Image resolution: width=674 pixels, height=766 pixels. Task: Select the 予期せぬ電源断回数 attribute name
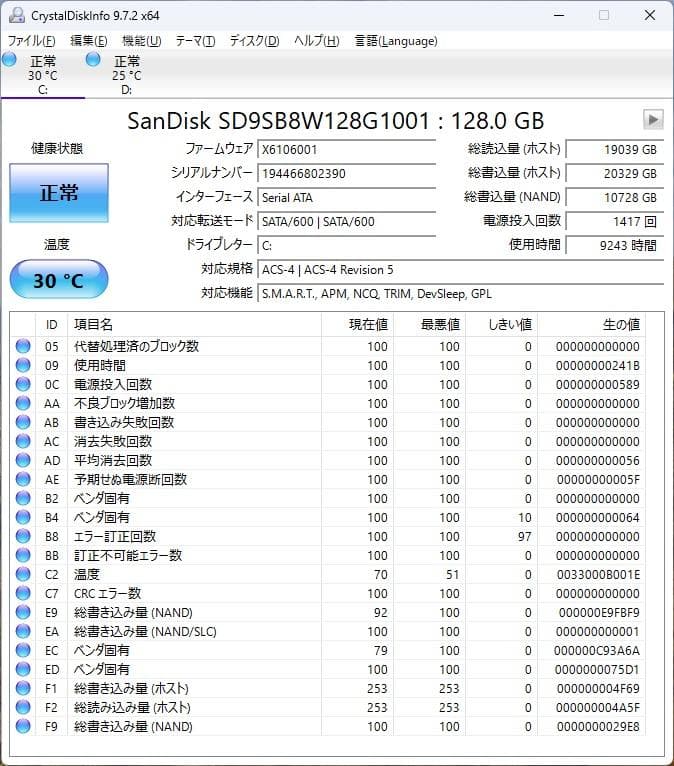click(x=130, y=479)
